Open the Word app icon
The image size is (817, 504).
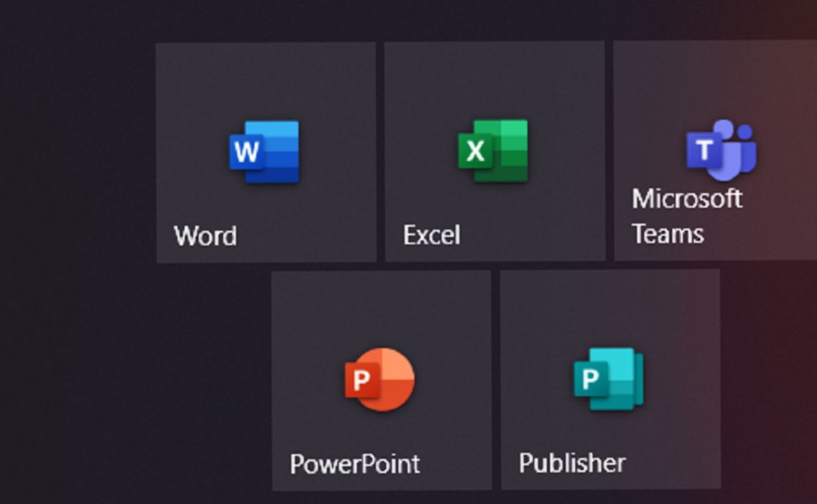264,151
